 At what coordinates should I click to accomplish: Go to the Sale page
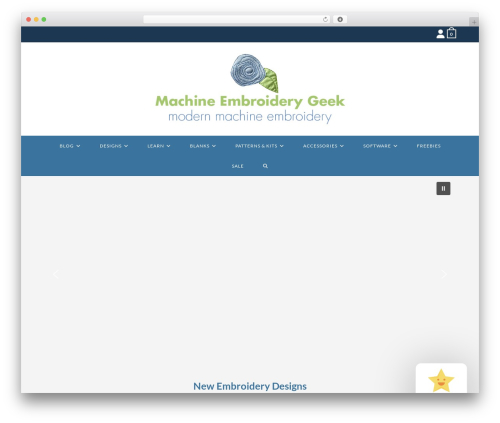click(238, 166)
